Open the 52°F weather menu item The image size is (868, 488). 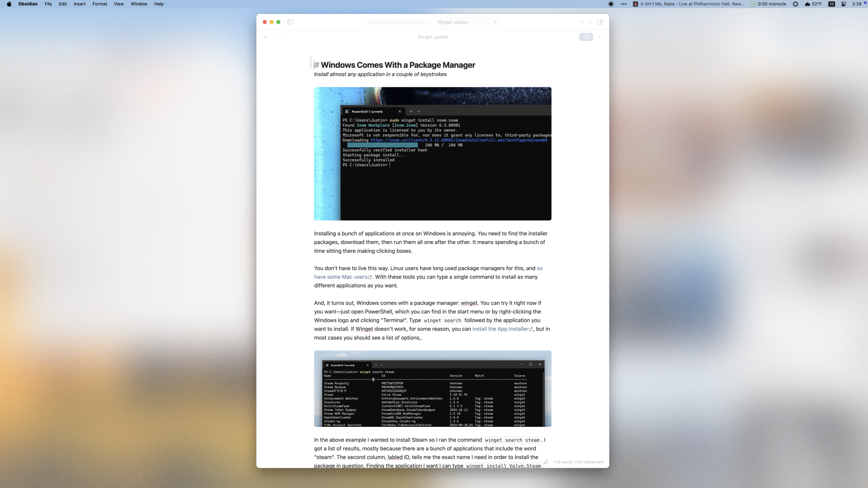pyautogui.click(x=813, y=4)
